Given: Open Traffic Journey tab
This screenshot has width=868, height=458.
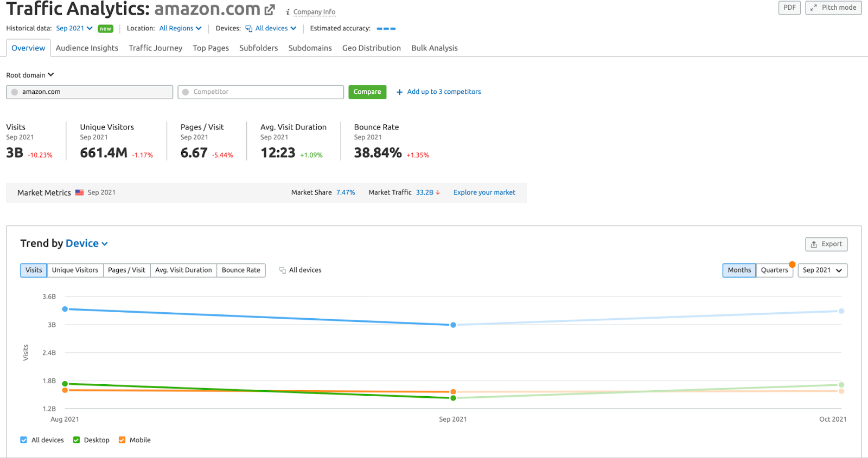Looking at the screenshot, I should click(156, 48).
